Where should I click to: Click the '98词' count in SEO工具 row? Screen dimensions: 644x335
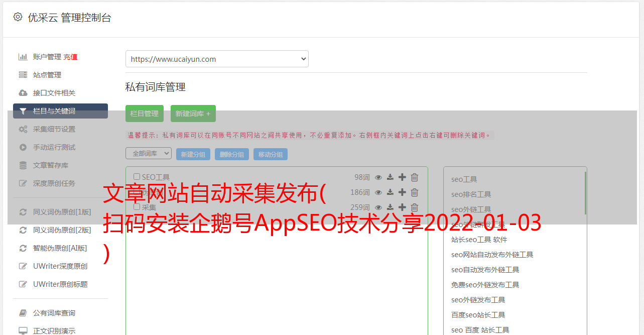[362, 177]
